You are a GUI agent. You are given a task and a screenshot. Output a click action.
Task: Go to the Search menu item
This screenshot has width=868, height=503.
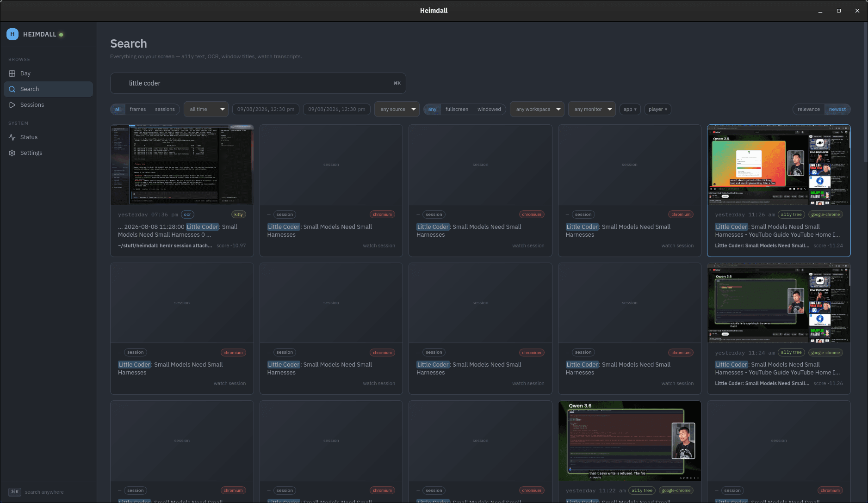pyautogui.click(x=49, y=89)
